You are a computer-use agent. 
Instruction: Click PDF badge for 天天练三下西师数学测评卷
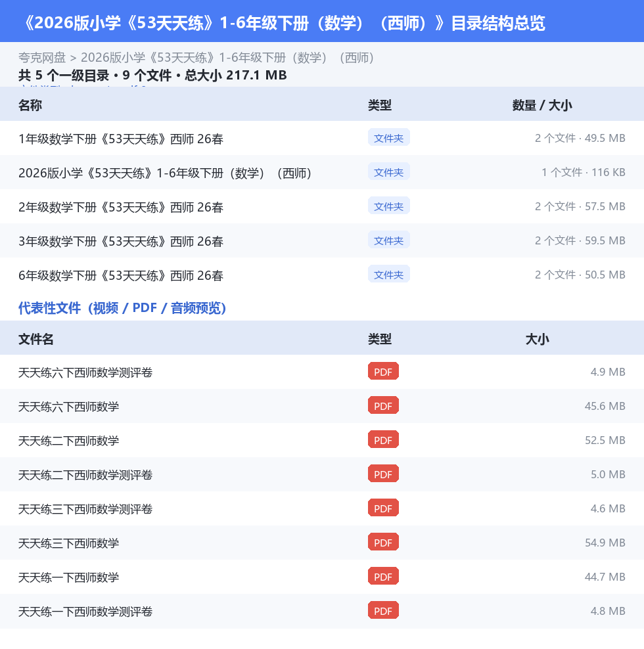pos(384,508)
